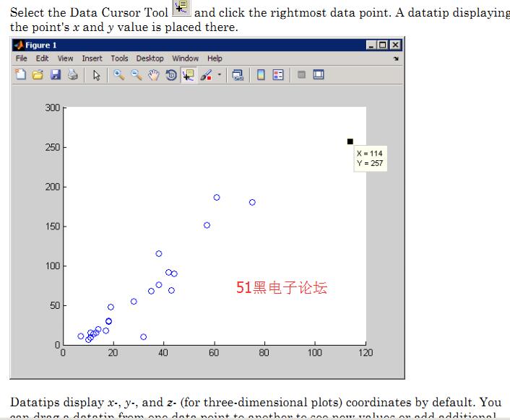
Task: Toggle the Data Cursor tool in toolbar
Action: point(189,74)
